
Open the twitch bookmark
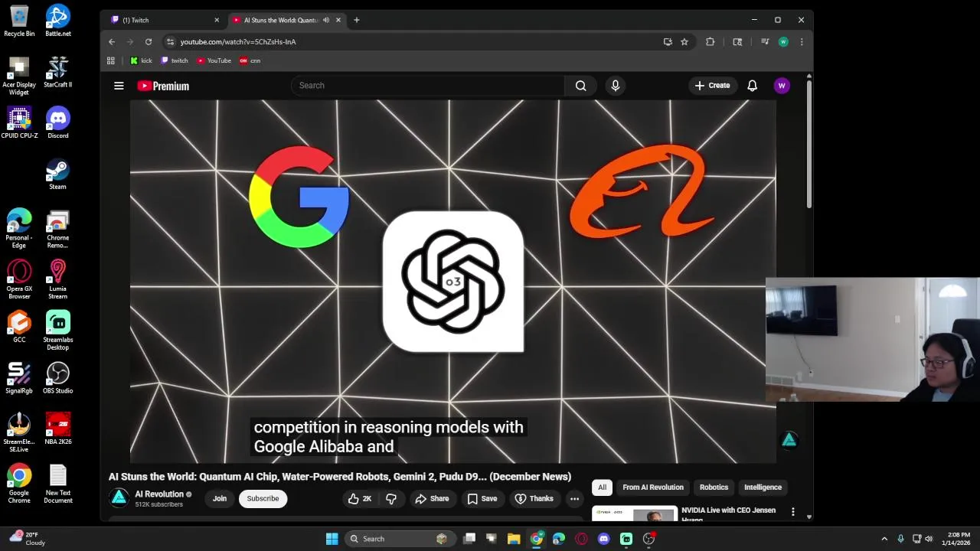tap(175, 60)
